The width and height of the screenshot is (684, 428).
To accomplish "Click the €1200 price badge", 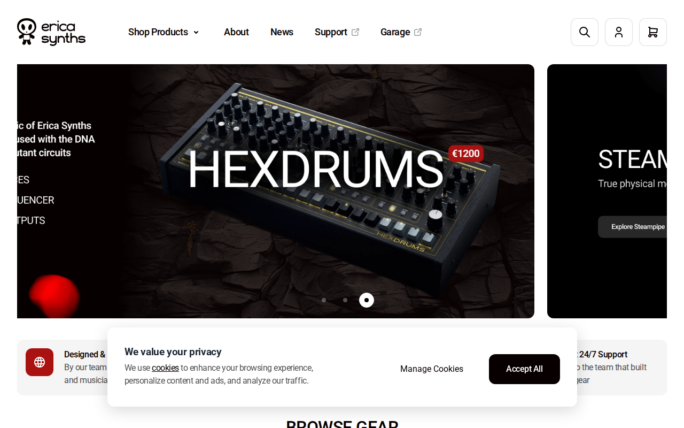I will coord(466,154).
